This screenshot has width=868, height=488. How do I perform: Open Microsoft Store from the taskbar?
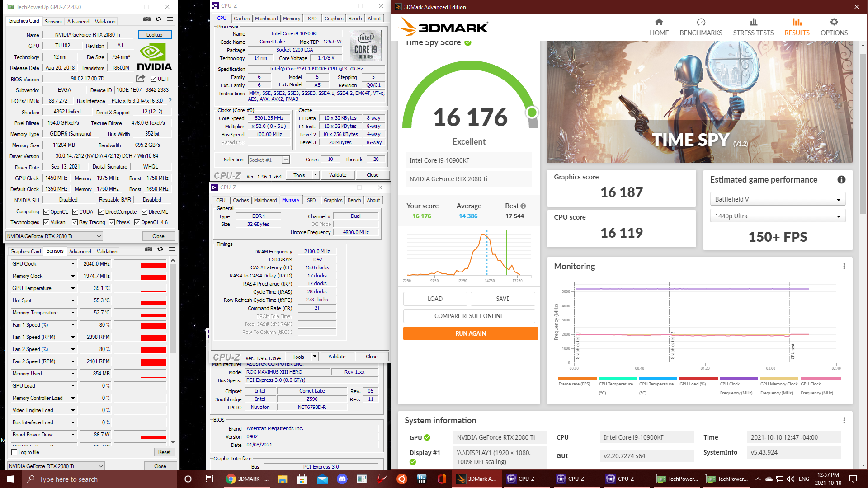click(x=302, y=479)
